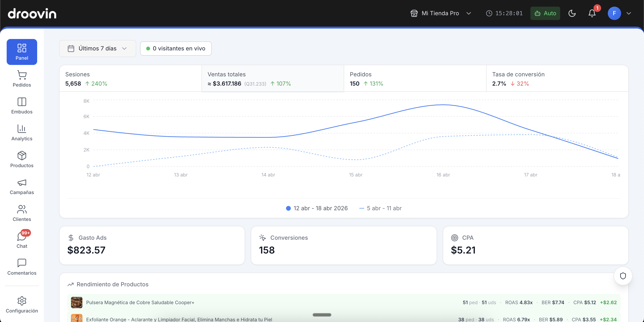Toggle dark mode with the moon icon
Image resolution: width=644 pixels, height=322 pixels.
572,13
